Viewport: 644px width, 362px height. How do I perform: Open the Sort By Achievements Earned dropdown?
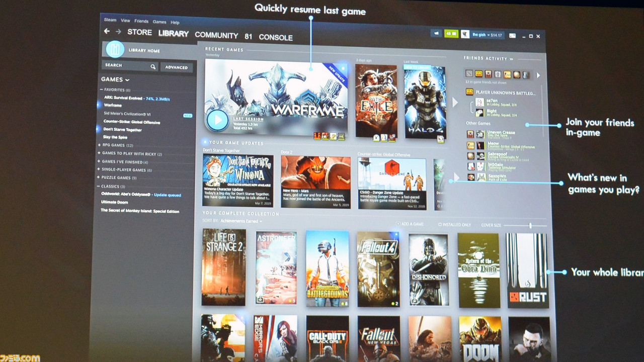point(240,221)
